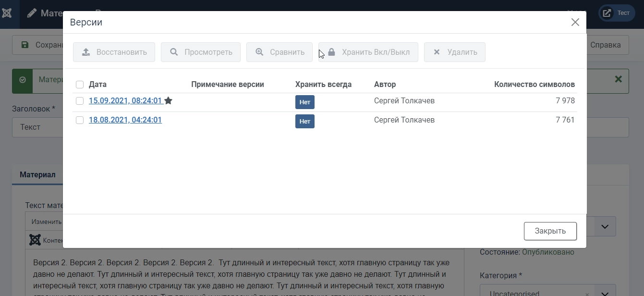Click Закрыть button in dialog footer
Viewport: 644px width, 296px height.
550,231
